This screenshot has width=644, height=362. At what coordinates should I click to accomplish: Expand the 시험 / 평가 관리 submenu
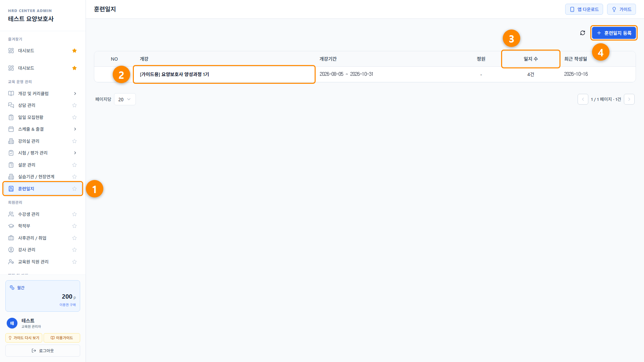(x=75, y=153)
